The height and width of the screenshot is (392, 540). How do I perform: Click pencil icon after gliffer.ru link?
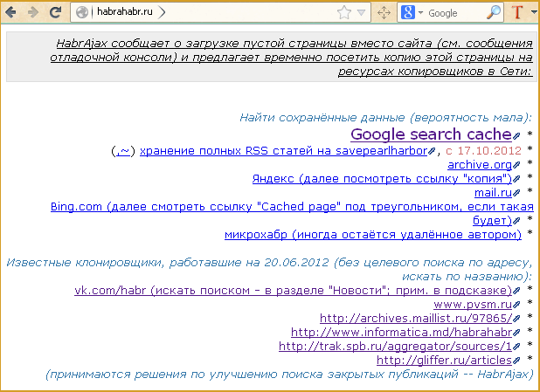coord(516,361)
